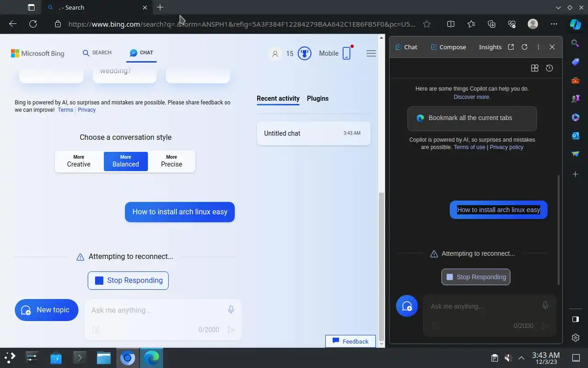Open the Copilot icon in Edge toolbar
The height and width of the screenshot is (368, 588).
pyautogui.click(x=575, y=24)
